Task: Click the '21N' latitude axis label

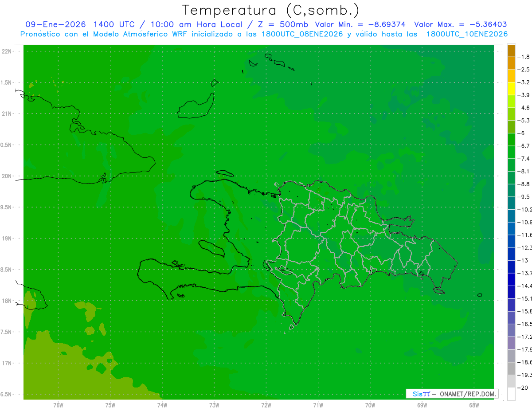Action: pyautogui.click(x=7, y=114)
